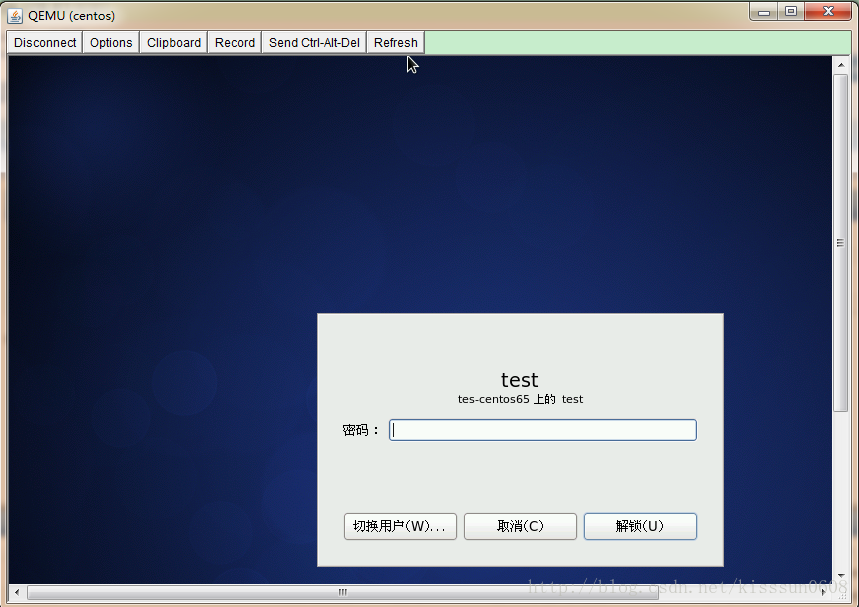This screenshot has width=859, height=607.
Task: Close the QEMU (centos) window
Action: [829, 11]
